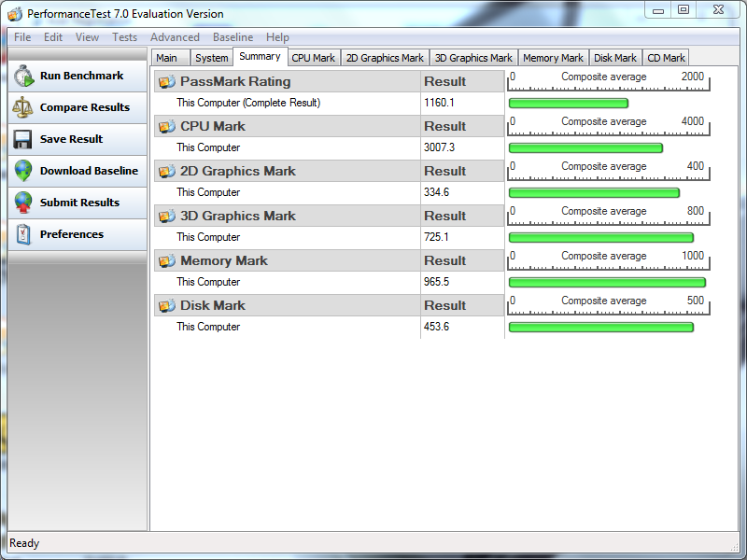Click the 3007.3 CPU result value
The width and height of the screenshot is (747, 560).
click(x=439, y=147)
